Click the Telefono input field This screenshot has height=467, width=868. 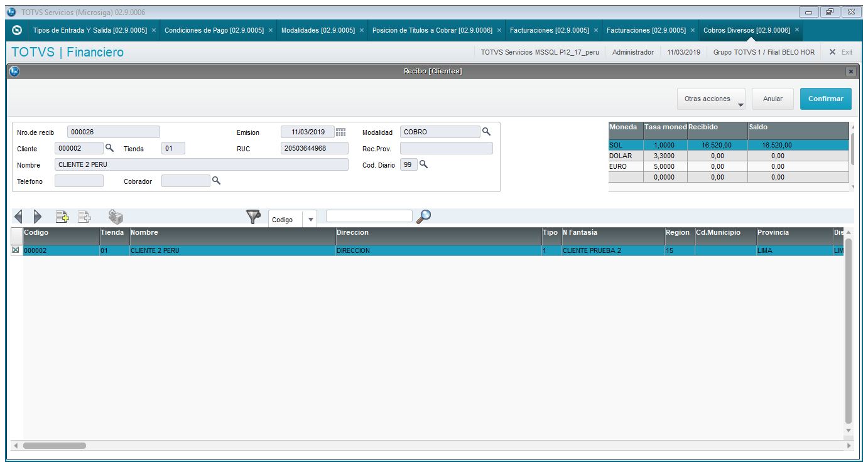[x=79, y=181]
